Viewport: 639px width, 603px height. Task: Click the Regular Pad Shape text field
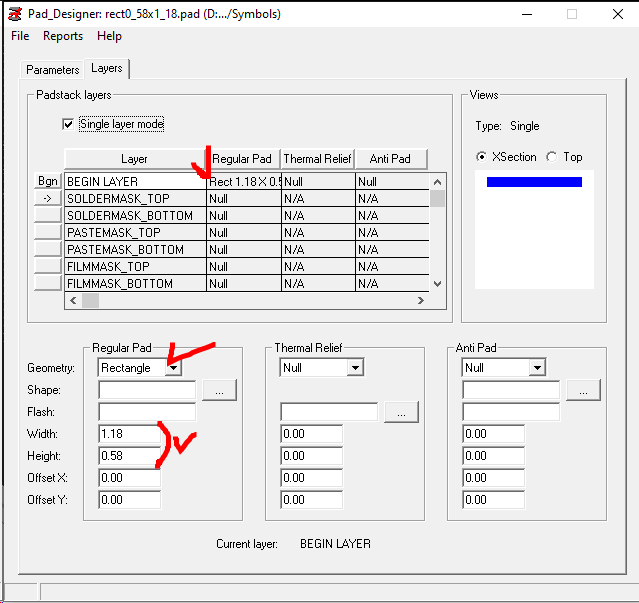147,390
